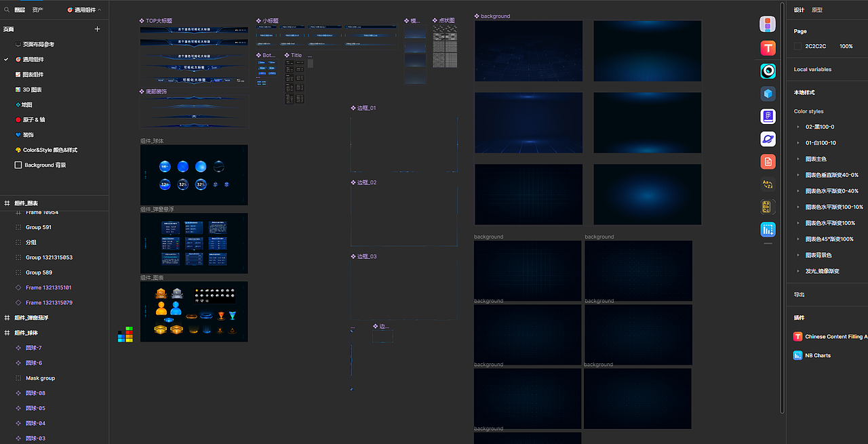Viewport: 868px width, 444px height.
Task: Click Local variables in design panel
Action: [x=812, y=69]
